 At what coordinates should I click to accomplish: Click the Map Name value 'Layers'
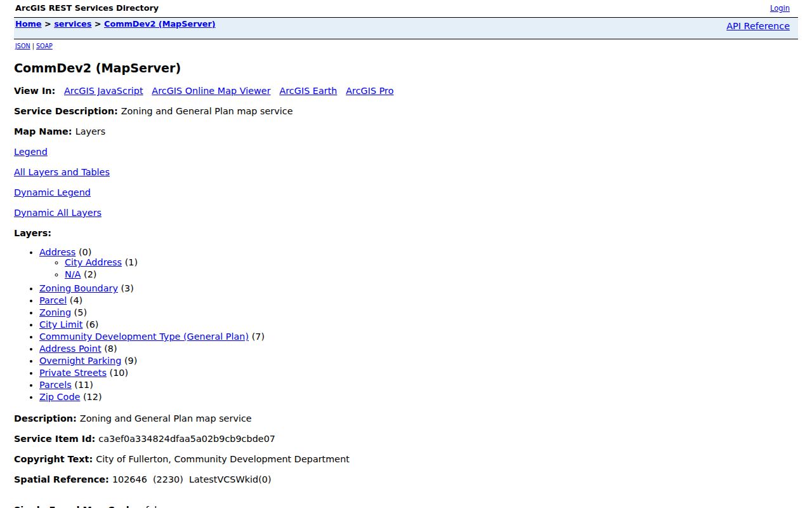90,131
